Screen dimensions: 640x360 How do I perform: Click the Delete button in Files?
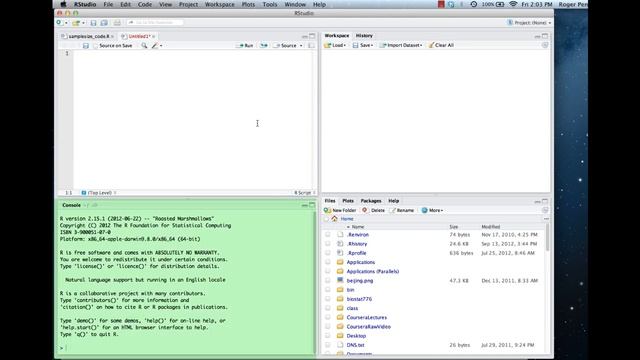pos(373,210)
